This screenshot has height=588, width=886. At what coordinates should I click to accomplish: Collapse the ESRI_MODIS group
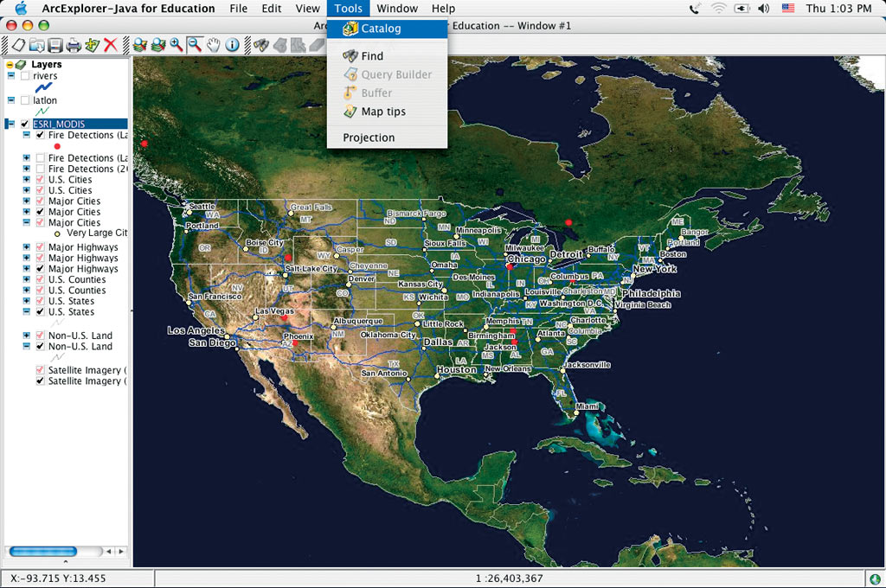coord(10,124)
